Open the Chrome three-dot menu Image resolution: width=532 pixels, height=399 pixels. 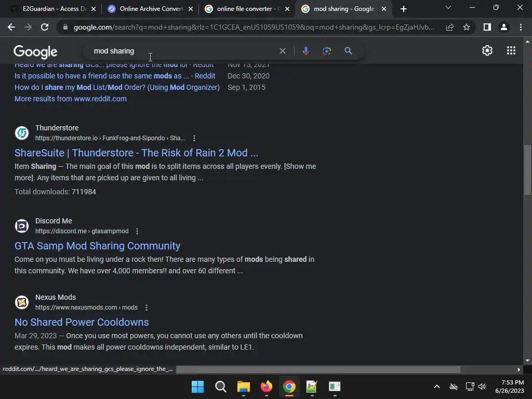pyautogui.click(x=521, y=27)
